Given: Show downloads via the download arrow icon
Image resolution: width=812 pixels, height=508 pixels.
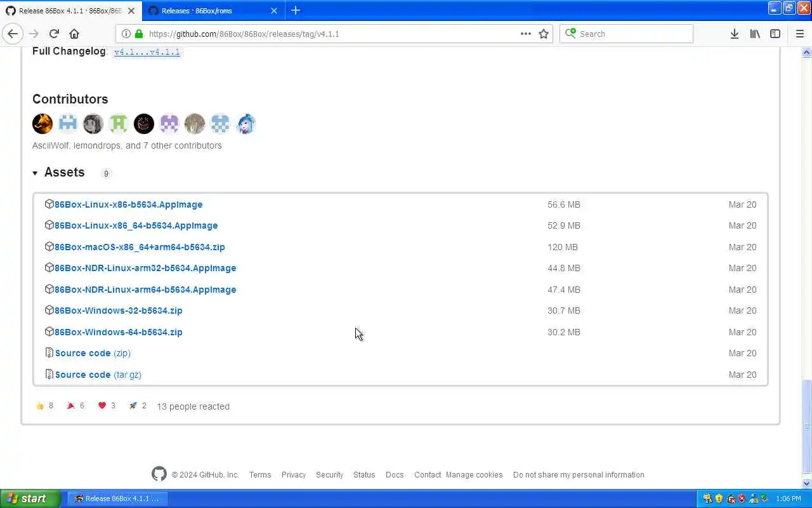Looking at the screenshot, I should point(734,34).
